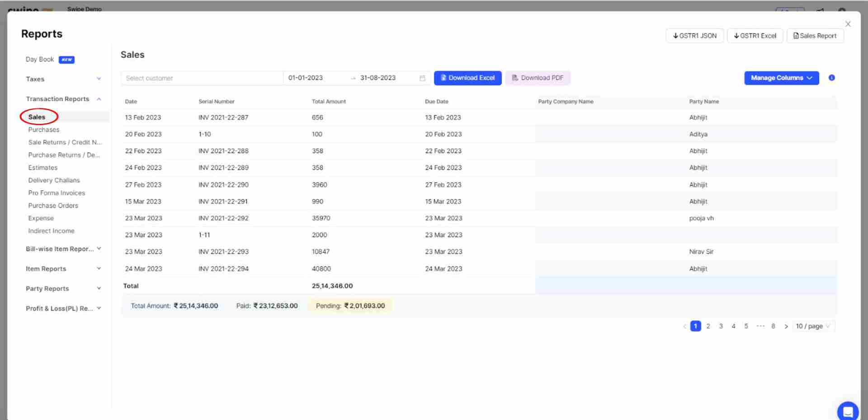Viewport: 868px width, 420px height.
Task: Go to page 5 of results
Action: pos(746,326)
